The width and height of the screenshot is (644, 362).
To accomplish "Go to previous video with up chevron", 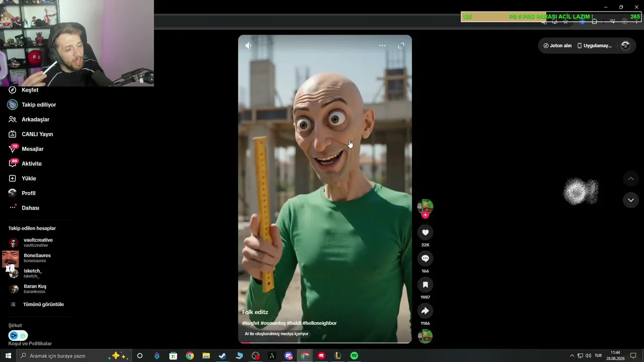I will click(630, 178).
